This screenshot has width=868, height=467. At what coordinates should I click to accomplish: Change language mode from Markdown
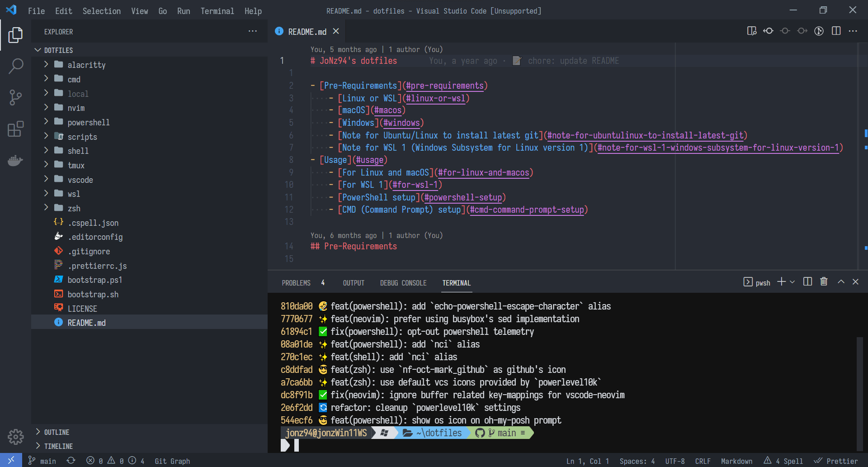pyautogui.click(x=736, y=461)
